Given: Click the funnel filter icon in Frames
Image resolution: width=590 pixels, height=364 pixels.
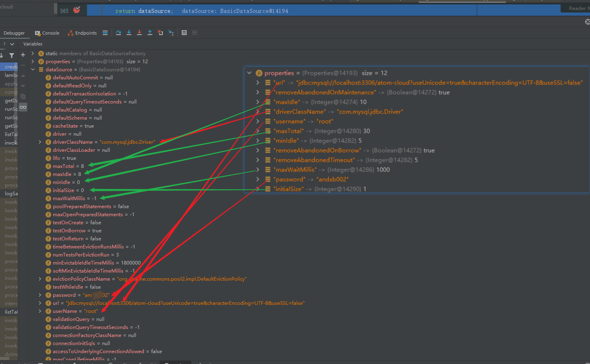Looking at the screenshot, I should (12, 55).
